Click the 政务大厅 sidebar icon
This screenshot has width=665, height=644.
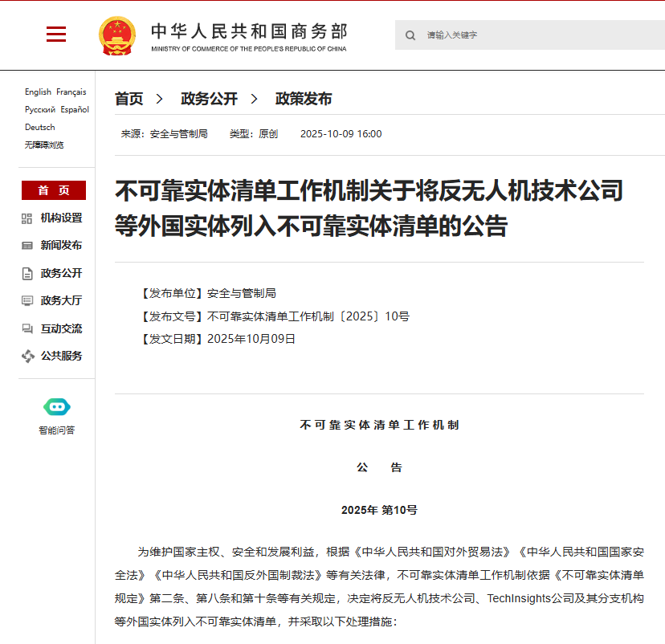pyautogui.click(x=27, y=301)
